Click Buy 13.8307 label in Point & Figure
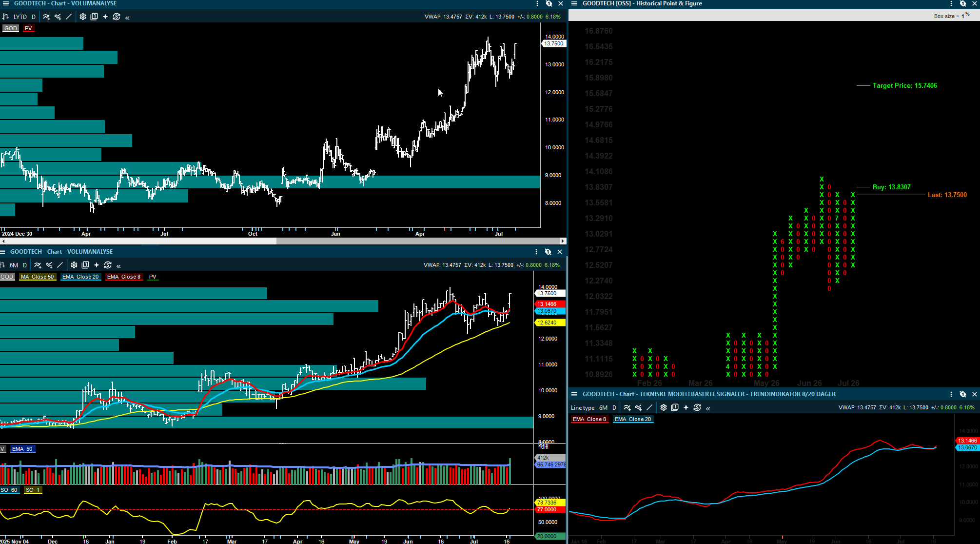This screenshot has height=544, width=980. 891,187
